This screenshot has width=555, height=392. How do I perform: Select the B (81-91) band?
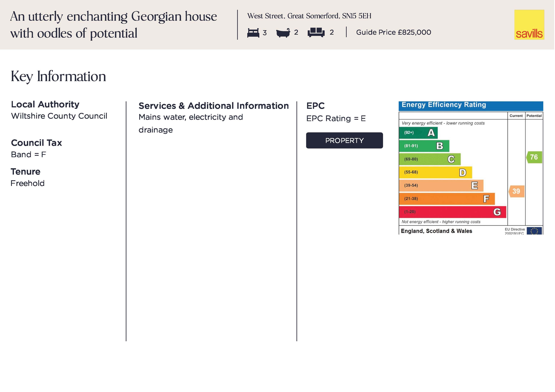point(424,146)
